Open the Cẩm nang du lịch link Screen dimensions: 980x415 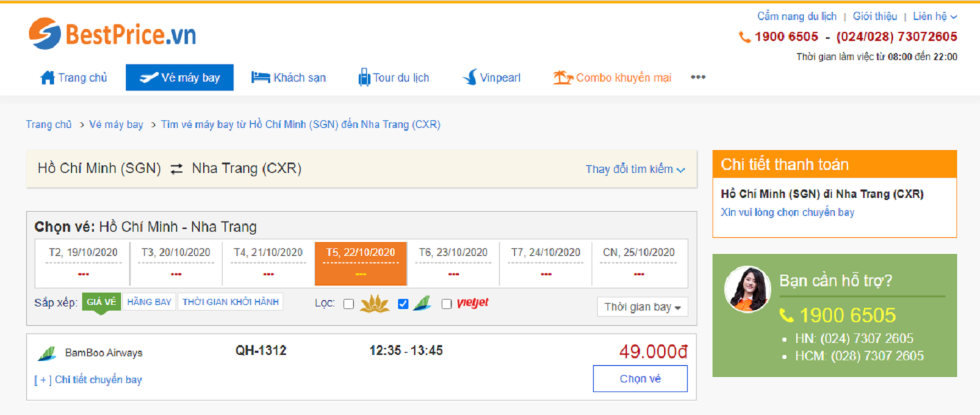click(797, 17)
